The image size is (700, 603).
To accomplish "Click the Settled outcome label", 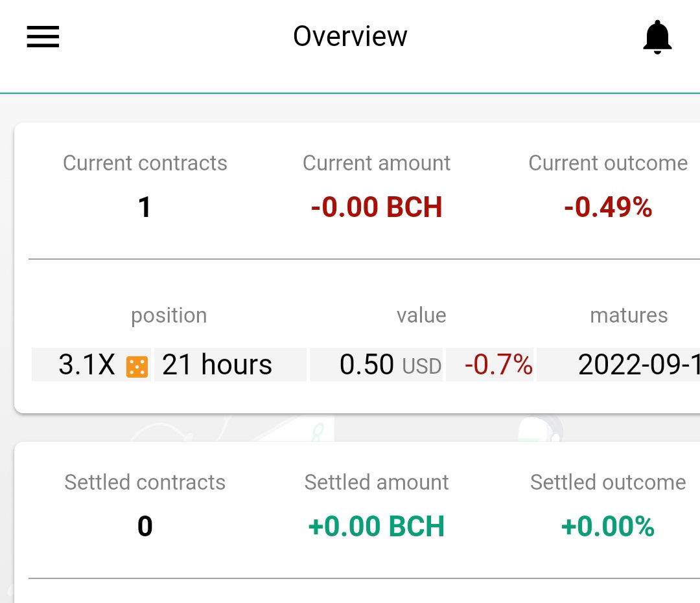I will point(608,483).
